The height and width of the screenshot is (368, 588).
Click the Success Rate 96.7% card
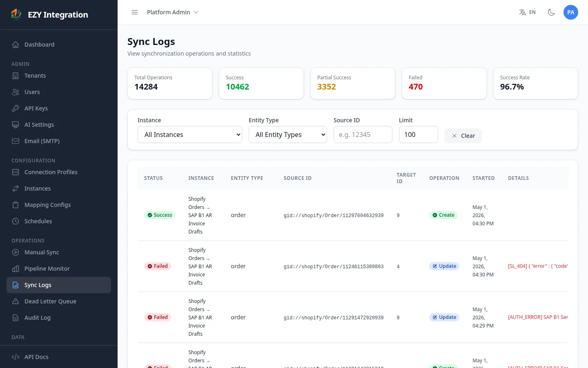(x=536, y=83)
